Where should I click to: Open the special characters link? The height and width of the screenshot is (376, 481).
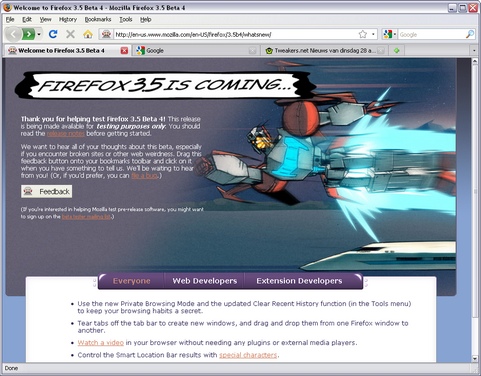tap(248, 355)
